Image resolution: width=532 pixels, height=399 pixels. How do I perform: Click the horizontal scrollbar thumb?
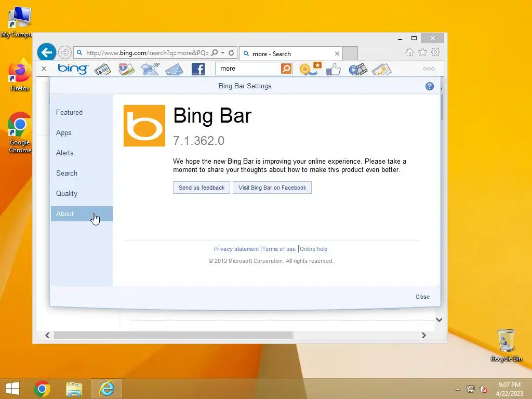pos(174,335)
